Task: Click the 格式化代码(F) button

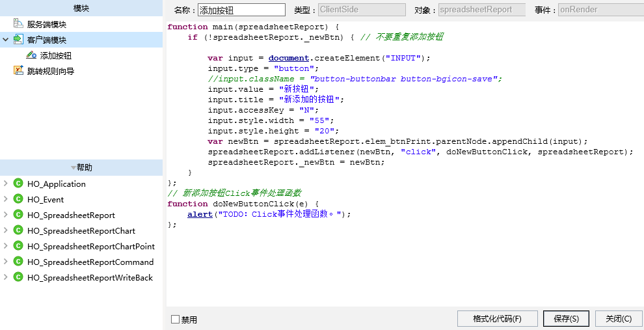Action: 498,318
